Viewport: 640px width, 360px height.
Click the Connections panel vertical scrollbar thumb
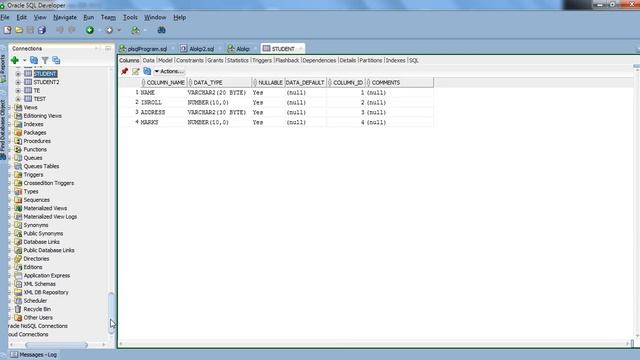(111, 313)
